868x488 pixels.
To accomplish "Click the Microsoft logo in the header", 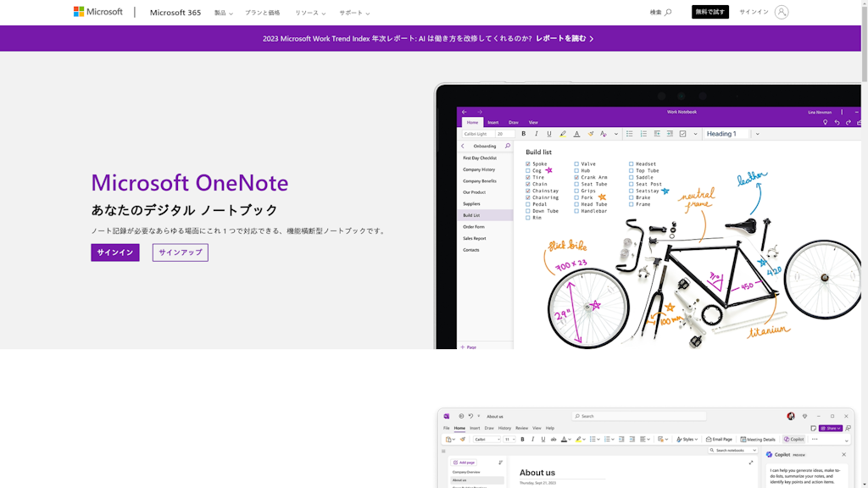I will pos(98,12).
